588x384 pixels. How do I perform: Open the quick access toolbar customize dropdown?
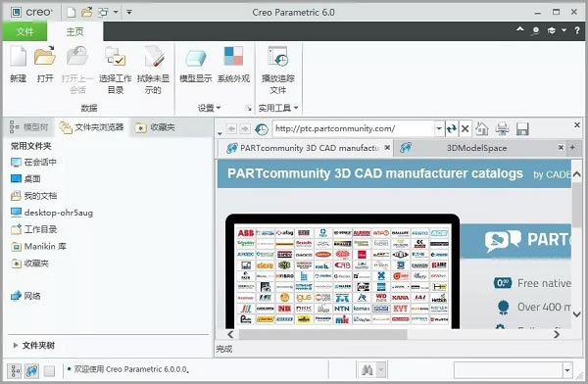129,13
